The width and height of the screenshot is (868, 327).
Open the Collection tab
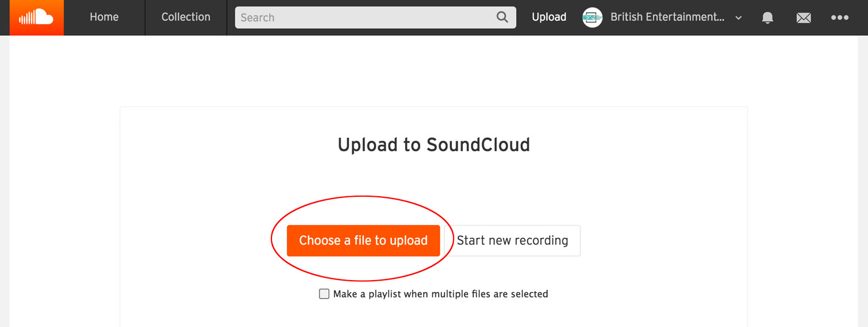click(186, 17)
